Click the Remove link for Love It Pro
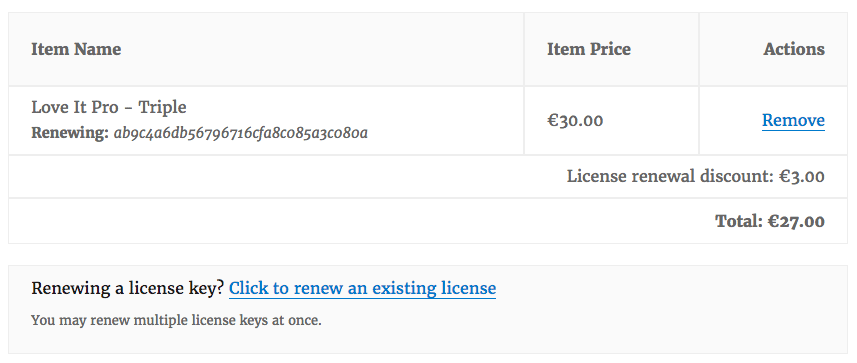The height and width of the screenshot is (363, 857). coord(793,120)
